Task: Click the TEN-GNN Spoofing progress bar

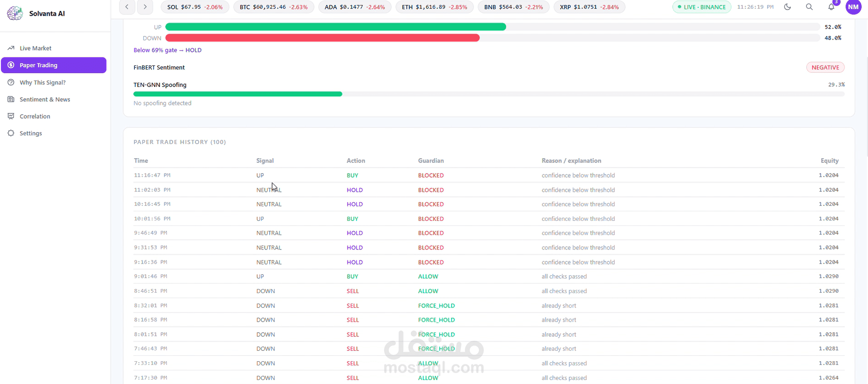Action: coord(489,94)
